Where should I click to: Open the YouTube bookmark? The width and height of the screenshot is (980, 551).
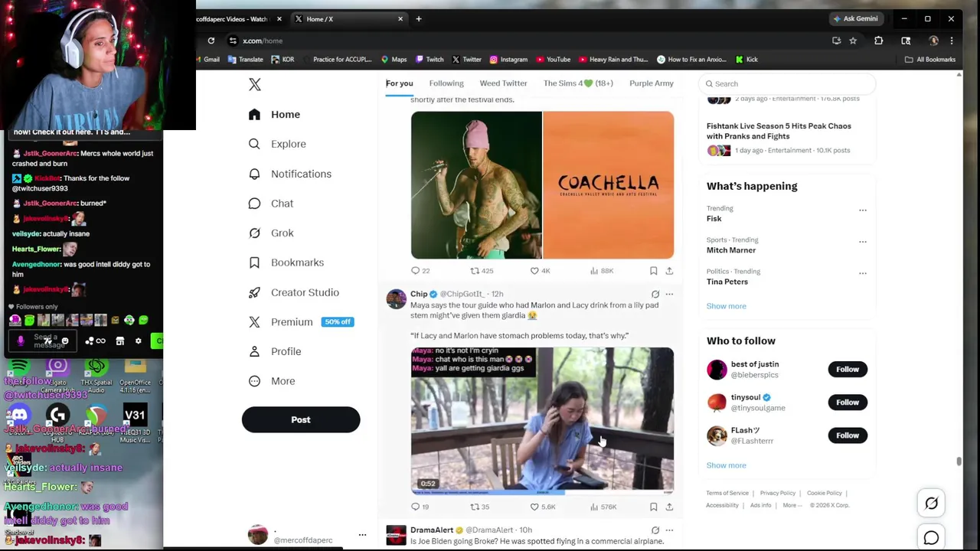[553, 59]
